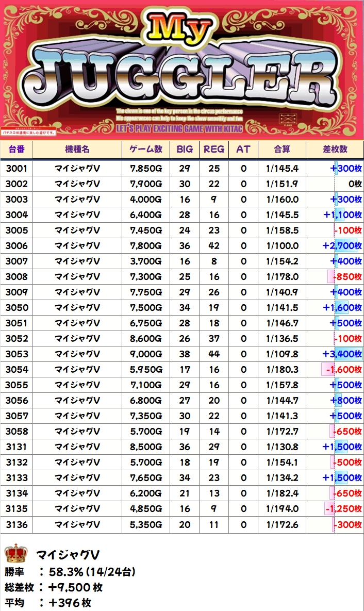364x611 pixels.
Task: Click the AT value 0 in row 3009
Action: coord(243,292)
